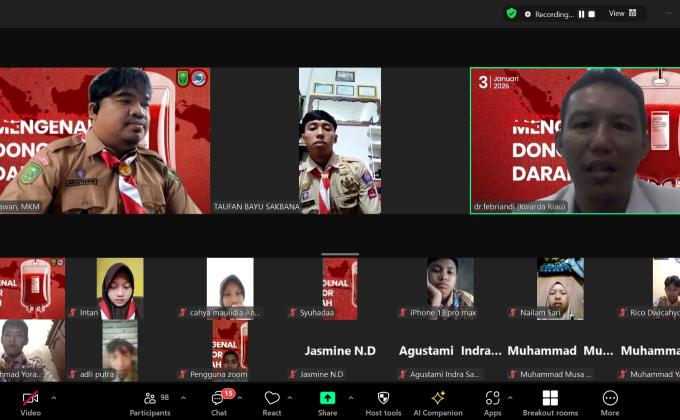Expand the Share options chevron
Viewport: 680px width, 420px height.
pyautogui.click(x=350, y=398)
